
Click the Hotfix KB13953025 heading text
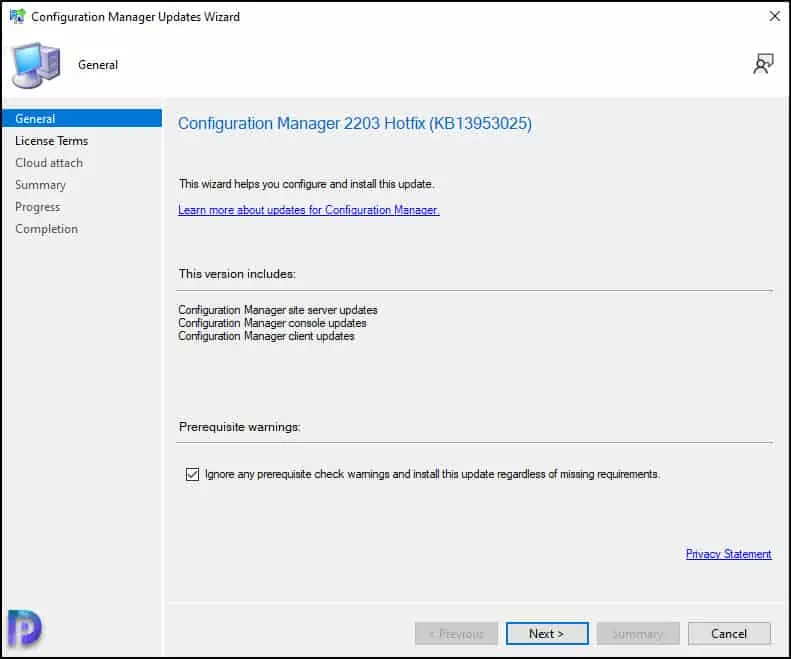(x=355, y=124)
